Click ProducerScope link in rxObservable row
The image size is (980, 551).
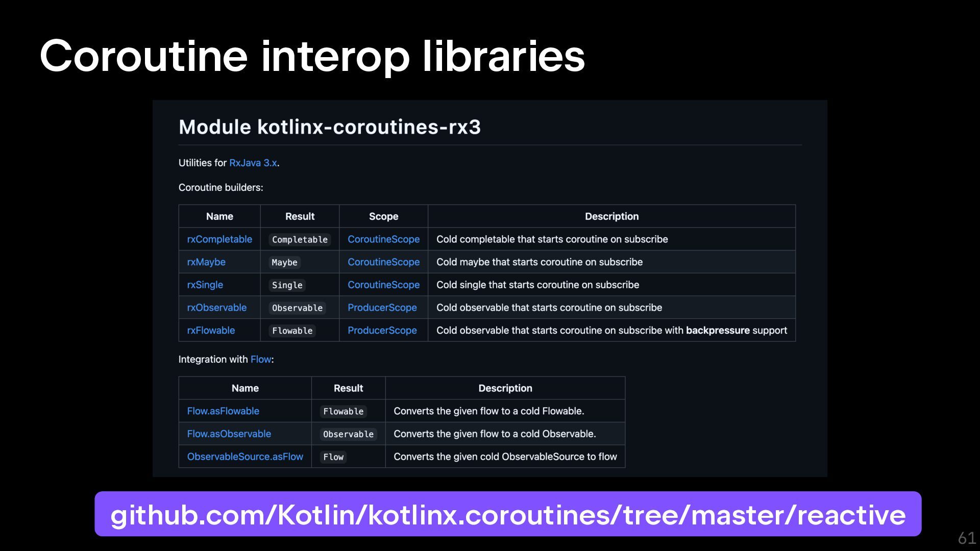point(382,308)
